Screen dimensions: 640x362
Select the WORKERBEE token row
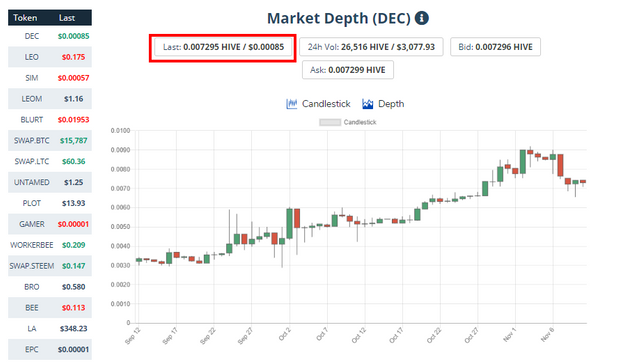pos(50,245)
